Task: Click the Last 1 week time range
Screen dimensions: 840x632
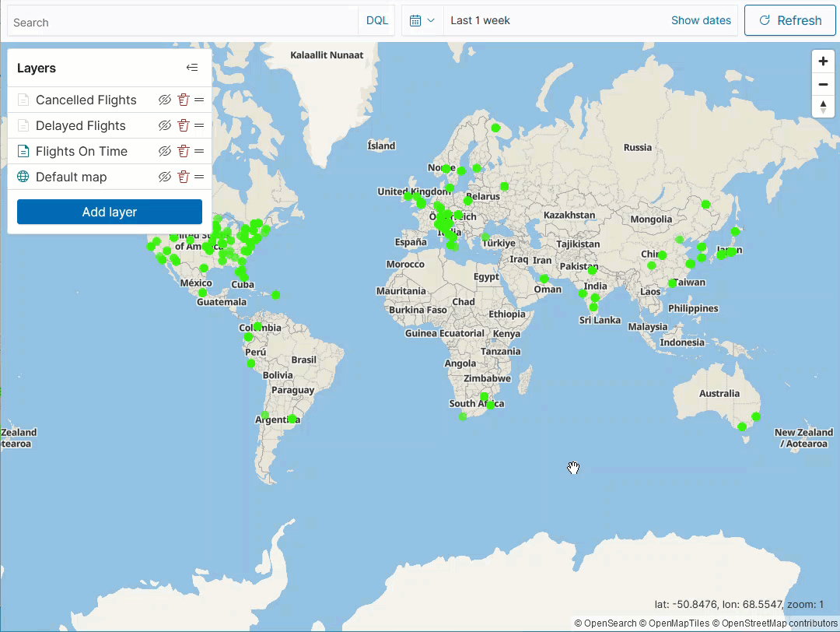Action: tap(480, 20)
